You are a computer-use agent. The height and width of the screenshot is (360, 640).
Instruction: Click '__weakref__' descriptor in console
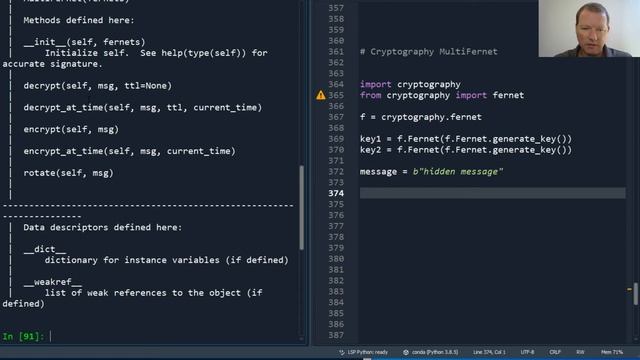point(52,282)
